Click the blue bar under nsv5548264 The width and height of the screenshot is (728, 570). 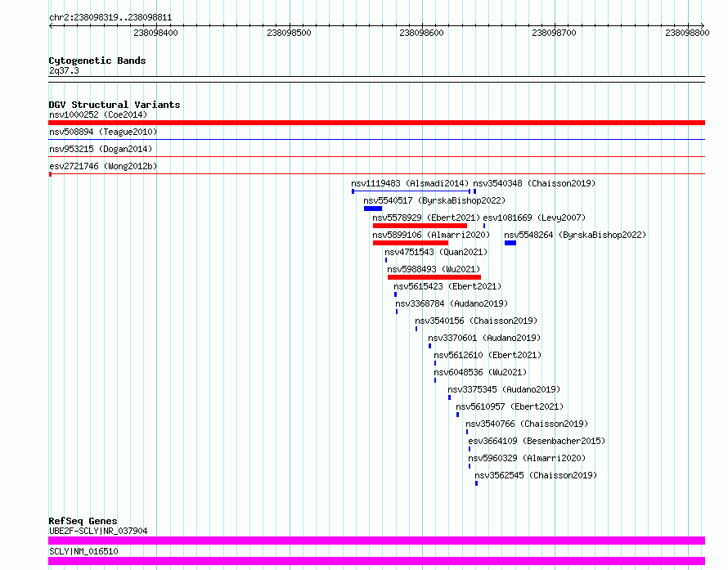pyautogui.click(x=510, y=243)
